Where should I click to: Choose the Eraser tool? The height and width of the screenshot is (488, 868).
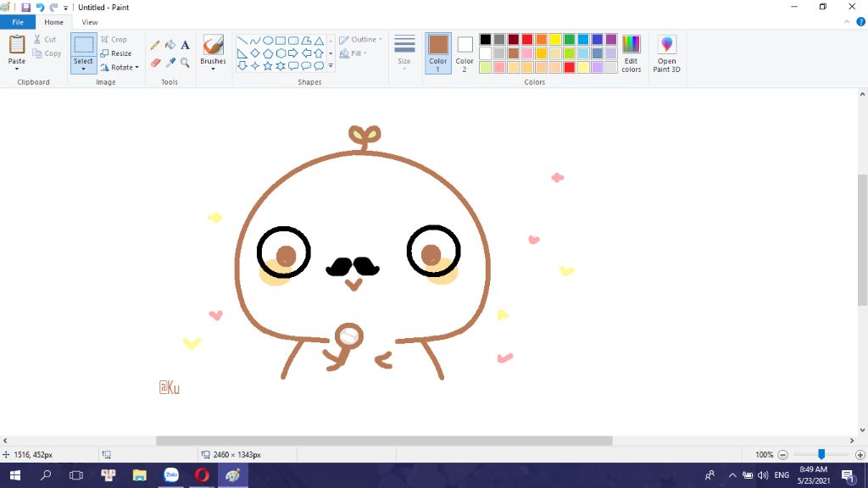(x=155, y=63)
